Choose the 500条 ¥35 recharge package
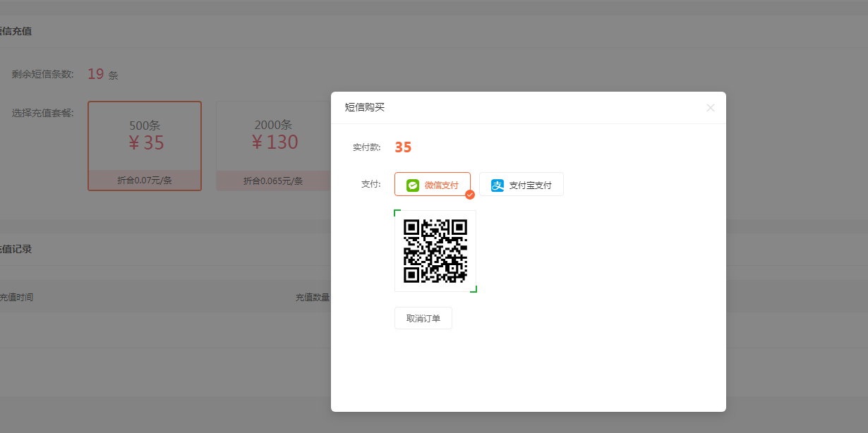The width and height of the screenshot is (868, 433). 145,146
